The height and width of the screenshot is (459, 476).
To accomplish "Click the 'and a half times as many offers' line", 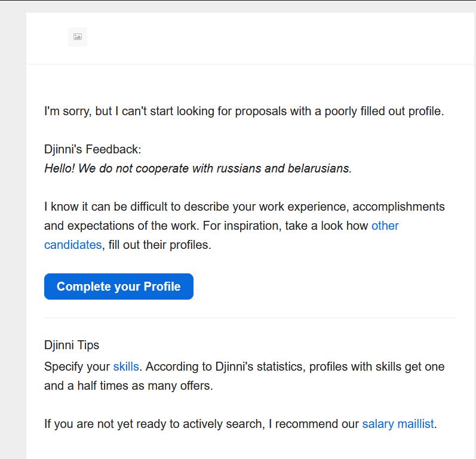I will tap(129, 386).
